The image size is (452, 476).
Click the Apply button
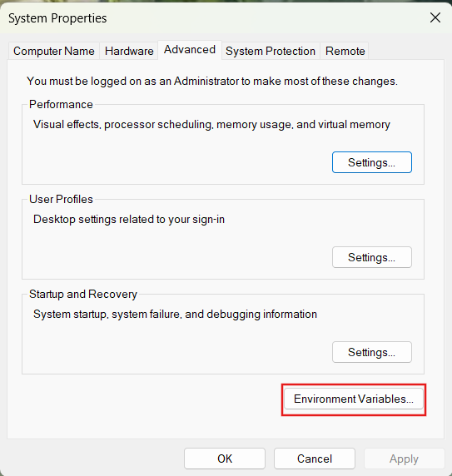[404, 459]
